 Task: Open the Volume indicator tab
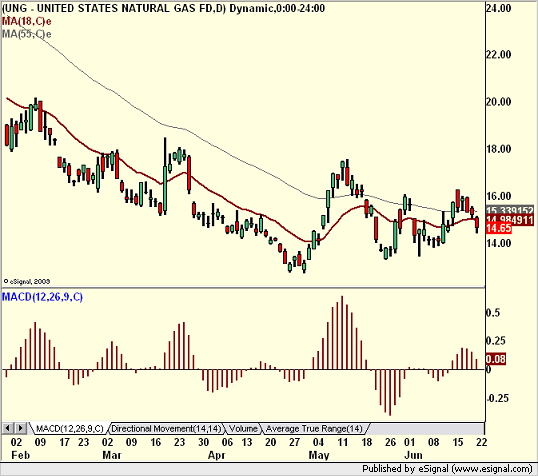click(x=243, y=429)
